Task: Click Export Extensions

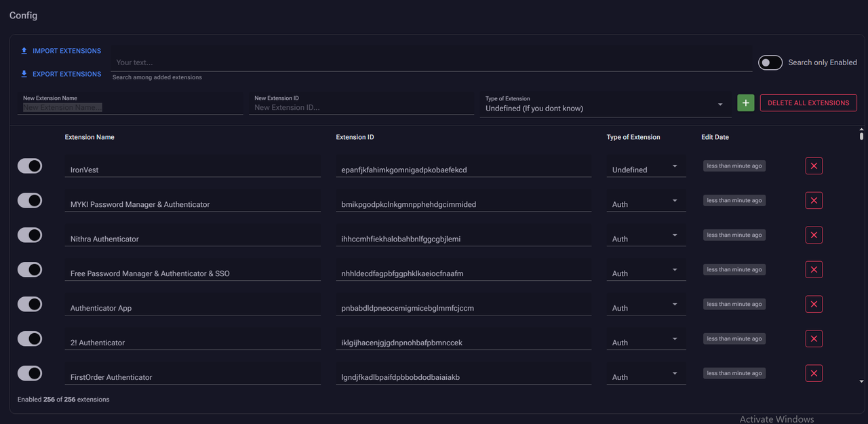Action: click(61, 74)
